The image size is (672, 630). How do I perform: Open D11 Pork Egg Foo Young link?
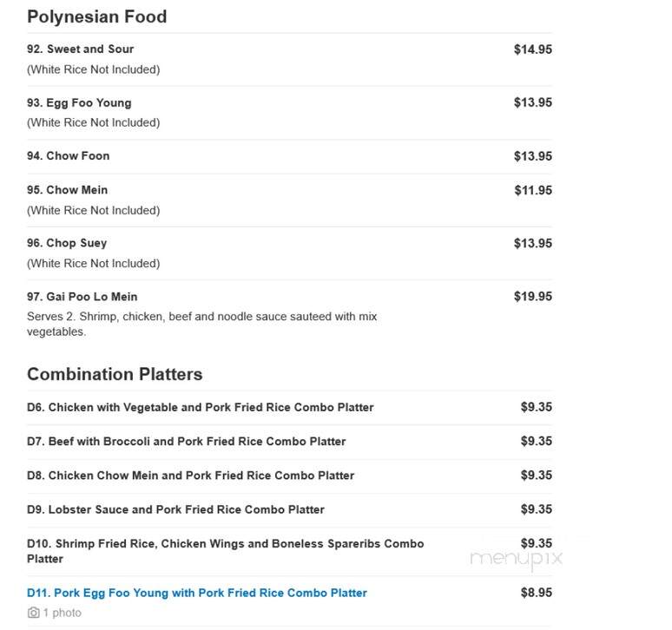point(197,593)
